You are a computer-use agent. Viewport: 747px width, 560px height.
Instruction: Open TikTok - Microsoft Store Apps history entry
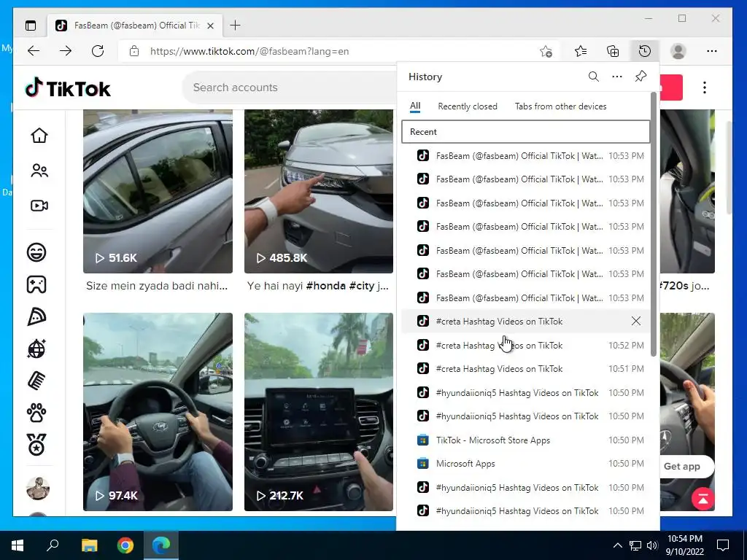coord(525,440)
